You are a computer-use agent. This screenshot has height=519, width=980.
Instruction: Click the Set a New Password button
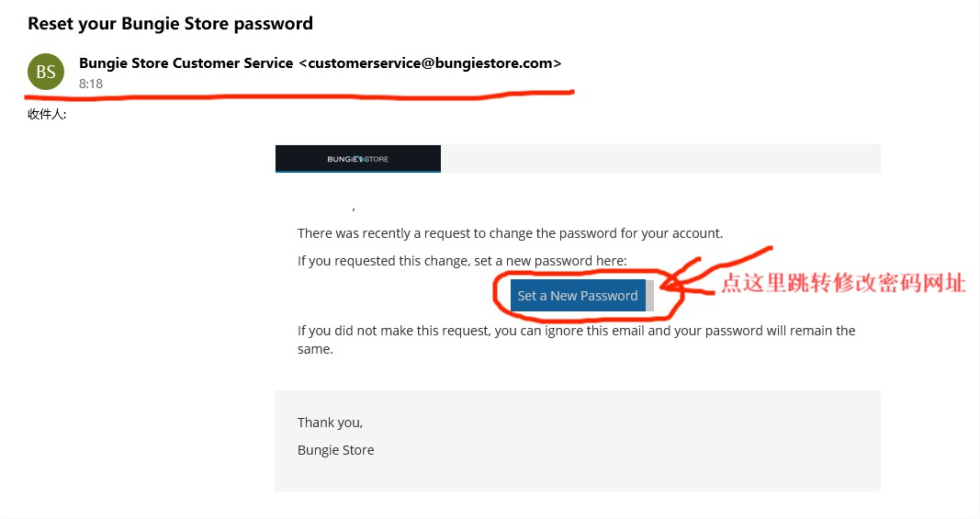coord(578,296)
